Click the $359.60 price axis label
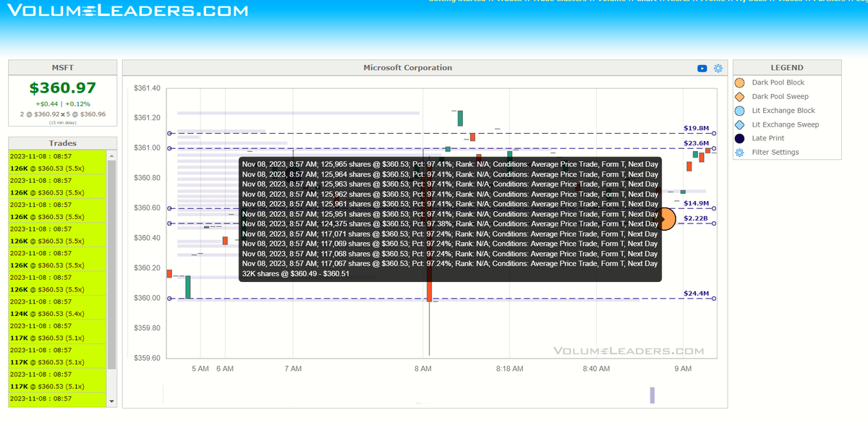Screen dimensions: 868x423 [148, 358]
